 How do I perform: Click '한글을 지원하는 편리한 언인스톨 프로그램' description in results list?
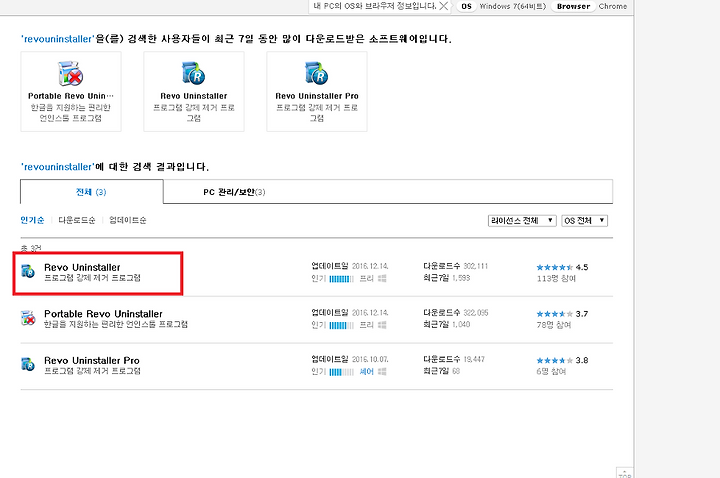tap(116, 325)
